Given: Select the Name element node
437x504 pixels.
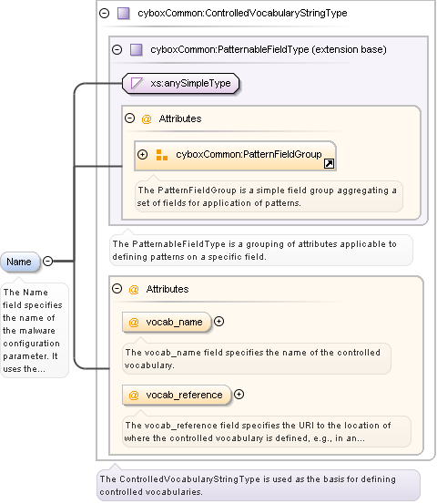Looking at the screenshot, I should [20, 262].
